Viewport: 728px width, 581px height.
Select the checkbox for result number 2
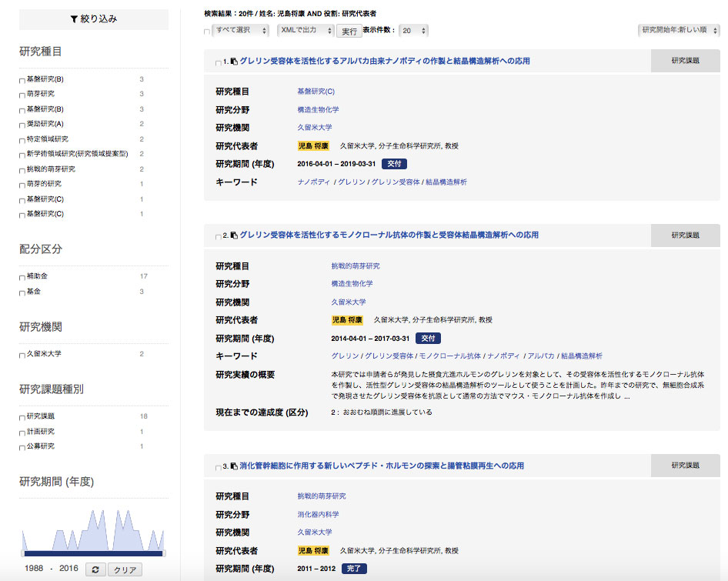(x=219, y=236)
